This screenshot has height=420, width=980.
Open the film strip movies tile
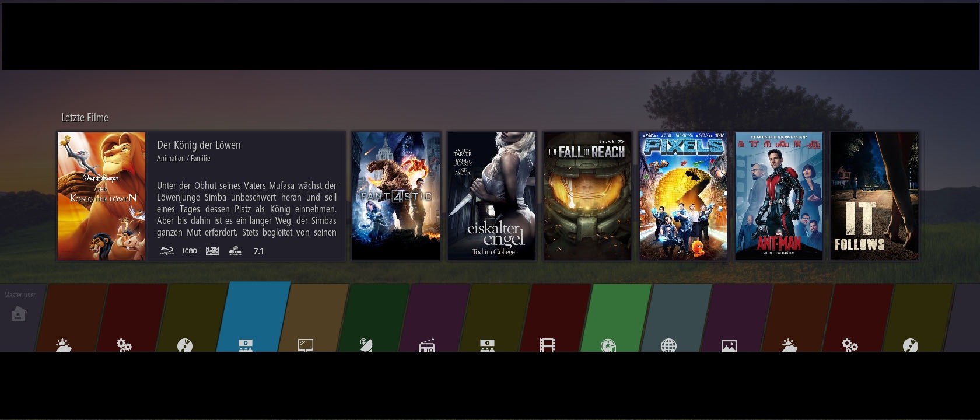click(x=555, y=318)
